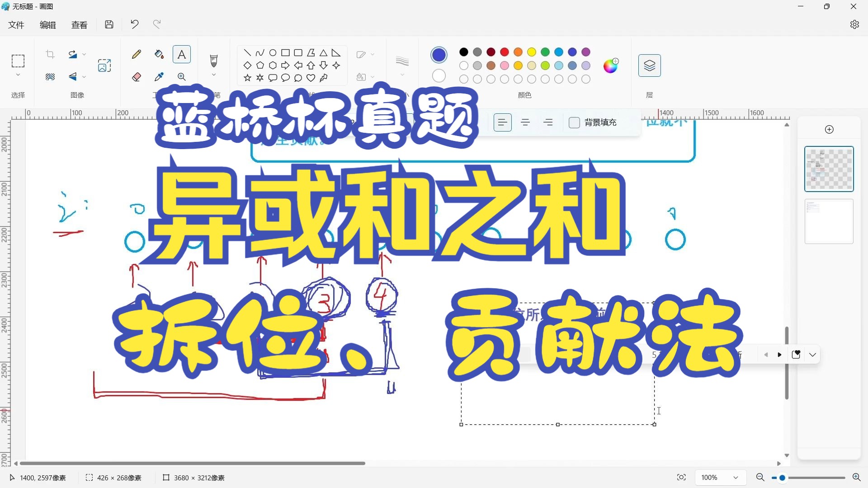
Task: Click the zoom out magnifier button
Action: 760,478
